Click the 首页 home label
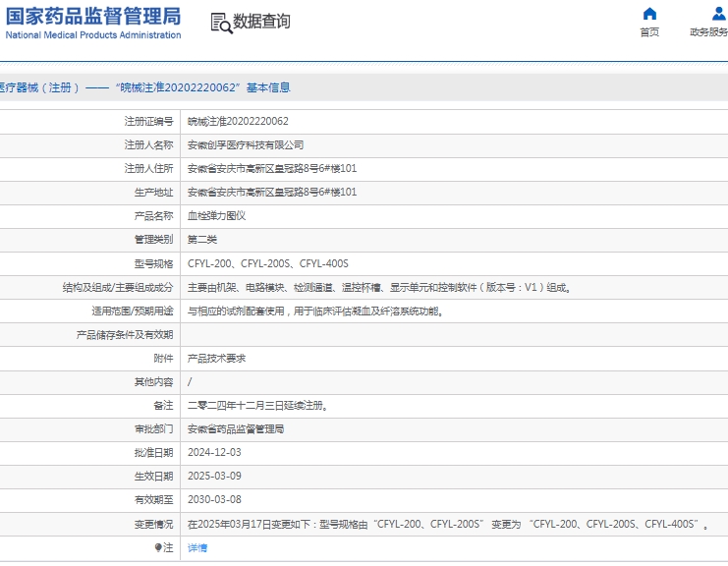Screen dimensions: 728x566 pos(649,32)
